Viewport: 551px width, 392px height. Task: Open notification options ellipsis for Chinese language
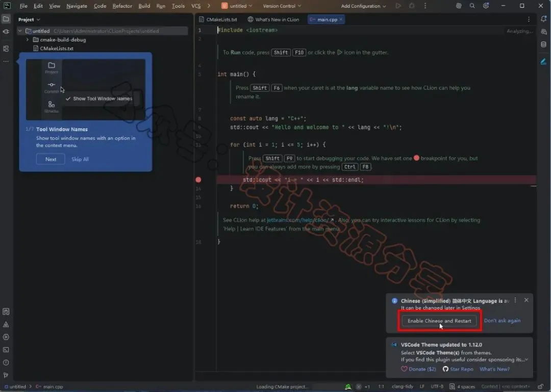pos(515,300)
